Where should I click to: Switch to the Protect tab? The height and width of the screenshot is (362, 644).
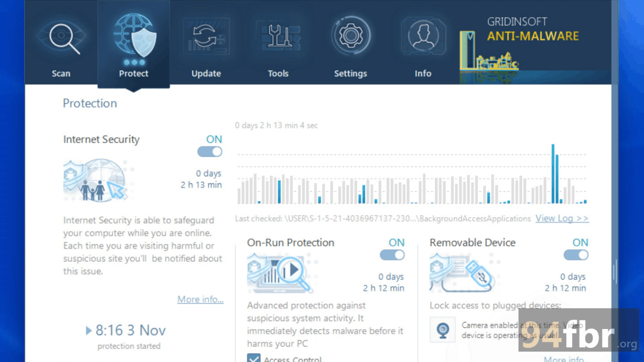click(133, 45)
